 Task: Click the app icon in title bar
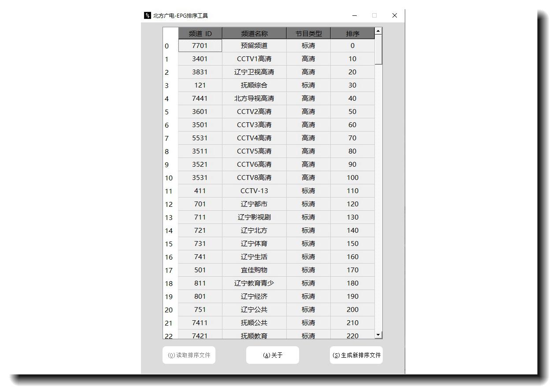(x=147, y=15)
